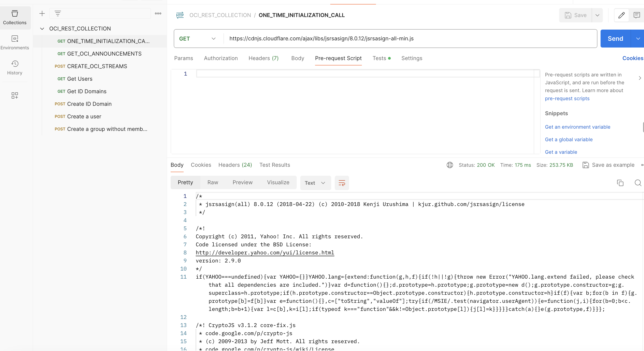Switch to the Authorization tab
The height and width of the screenshot is (351, 644).
[221, 58]
